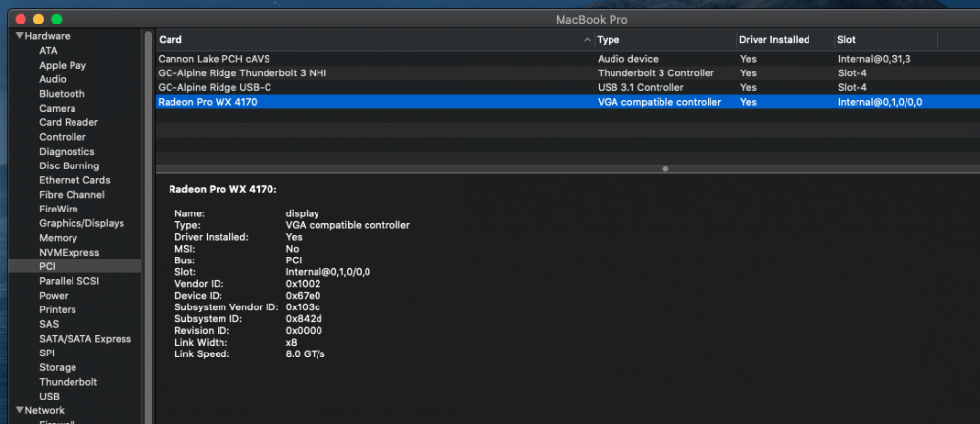Select SAS in the sidebar
The image size is (980, 424).
49,324
